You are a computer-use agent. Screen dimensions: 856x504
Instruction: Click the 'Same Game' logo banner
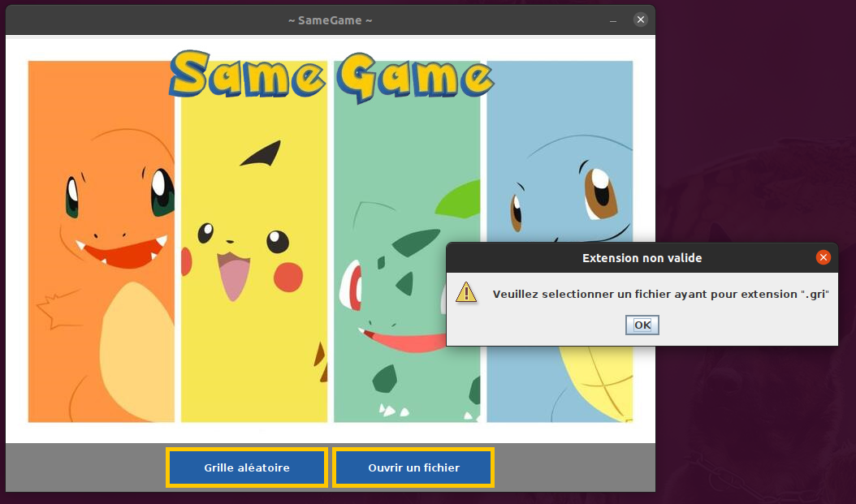(x=331, y=77)
